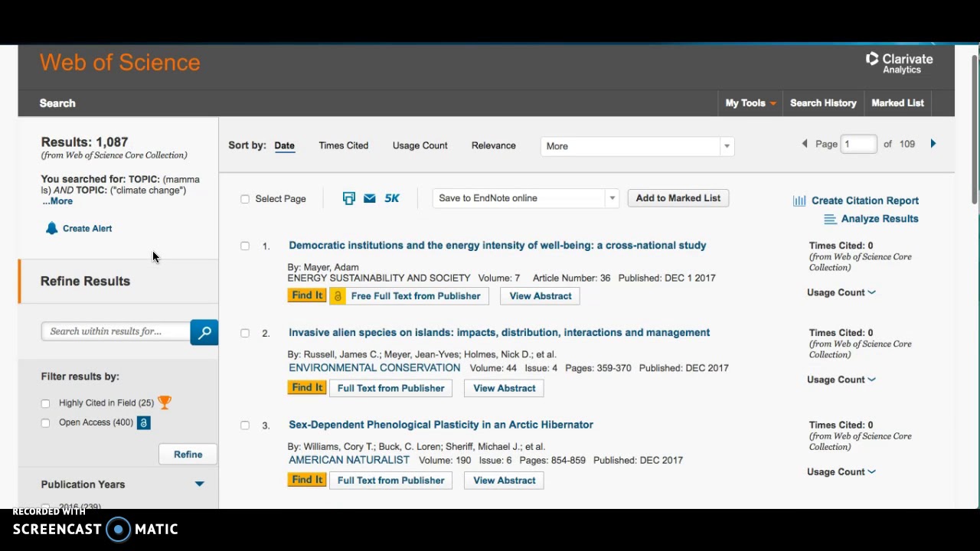This screenshot has height=551, width=980.
Task: Click Find It for Democratic institutions article
Action: pos(307,295)
